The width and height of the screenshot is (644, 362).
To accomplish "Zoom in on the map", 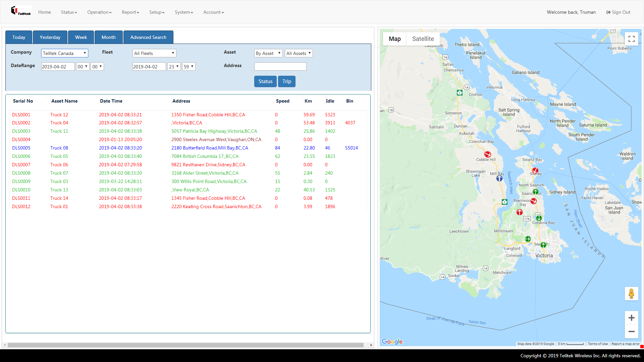I will point(632,318).
